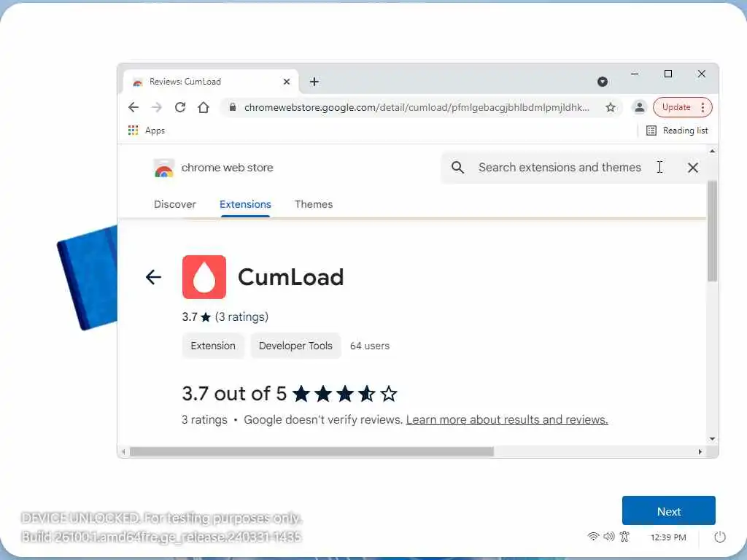The width and height of the screenshot is (747, 560).
Task: Click the 3.7 out of 5 heading
Action: click(x=234, y=394)
